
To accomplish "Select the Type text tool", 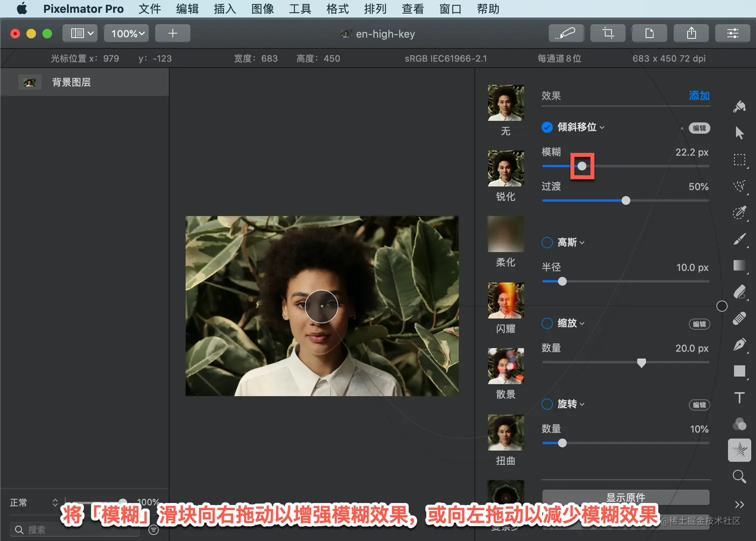I will (739, 397).
